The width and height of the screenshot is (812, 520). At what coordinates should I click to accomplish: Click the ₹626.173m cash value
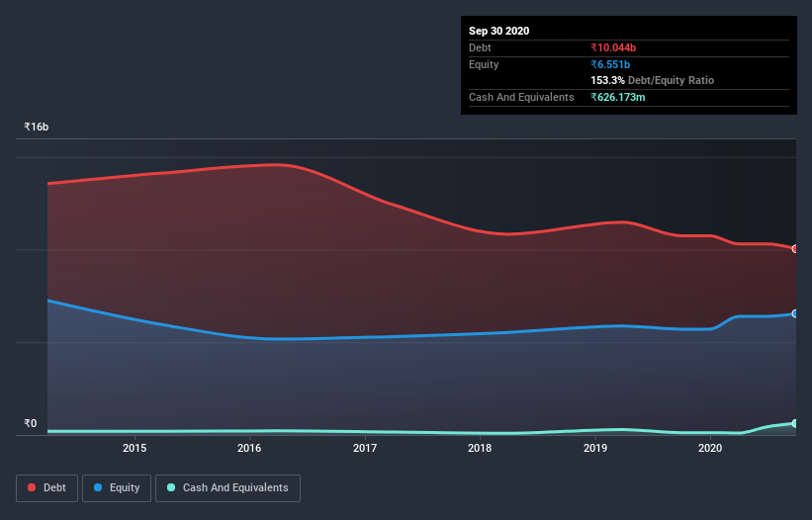pyautogui.click(x=618, y=97)
